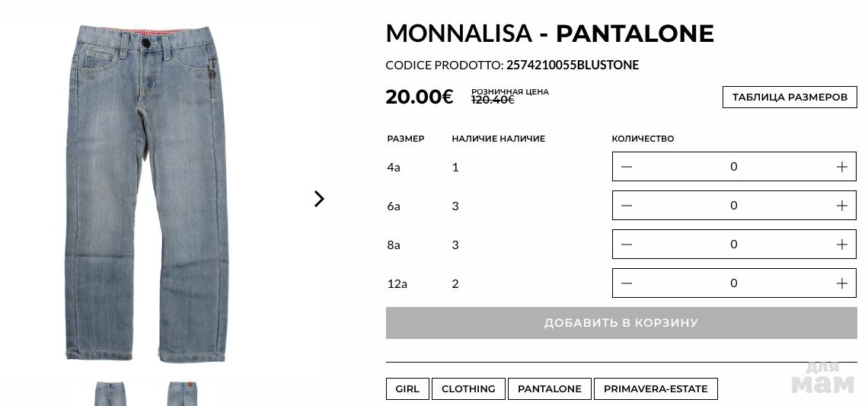Decrease quantity for size 6a

pyautogui.click(x=627, y=206)
